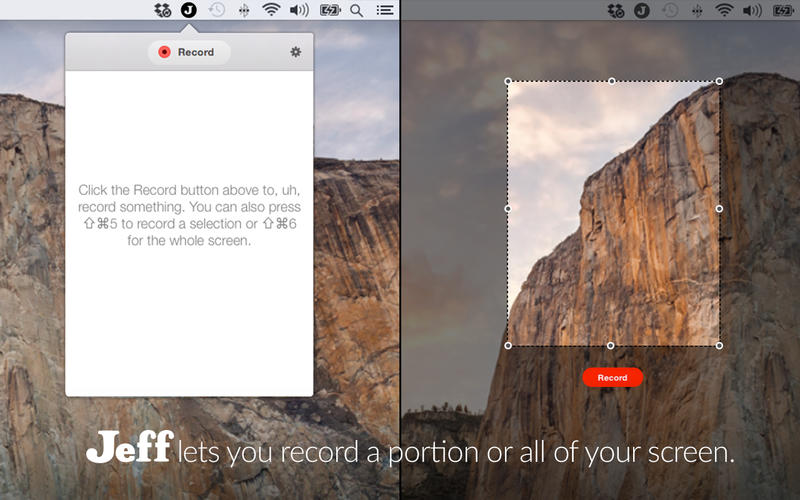Click the top-left selection corner handle
Image resolution: width=800 pixels, height=500 pixels.
coord(508,81)
